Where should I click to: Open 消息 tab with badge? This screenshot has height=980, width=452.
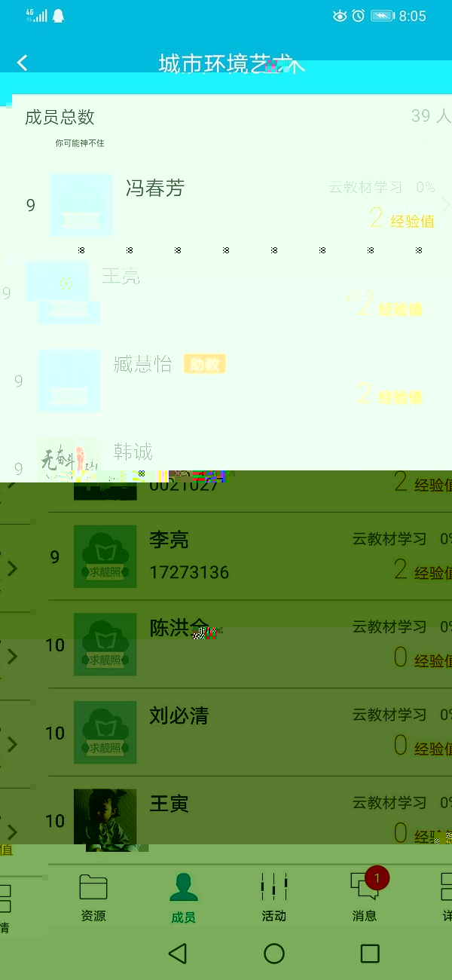point(365,896)
